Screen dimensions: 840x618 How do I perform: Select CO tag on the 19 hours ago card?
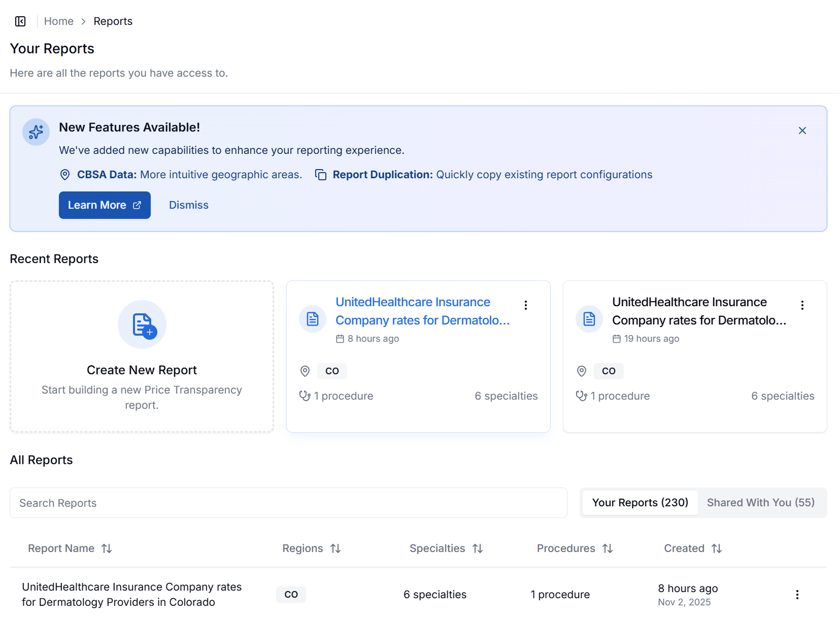click(x=609, y=371)
